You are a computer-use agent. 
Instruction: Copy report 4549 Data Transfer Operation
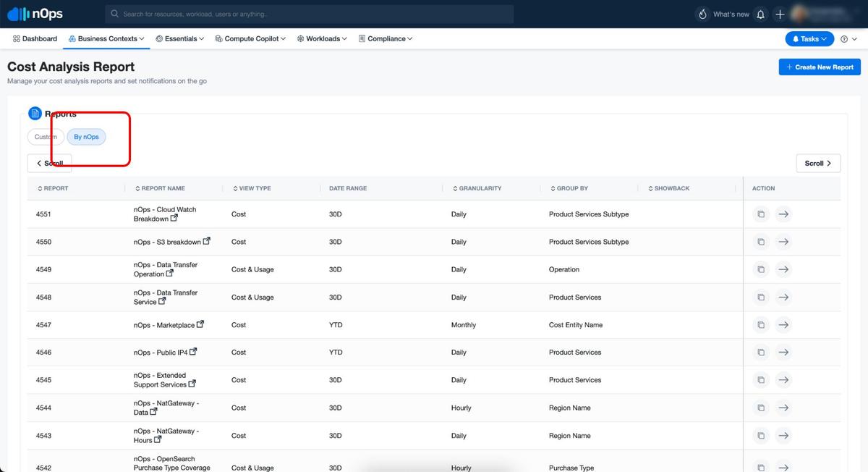[760, 269]
